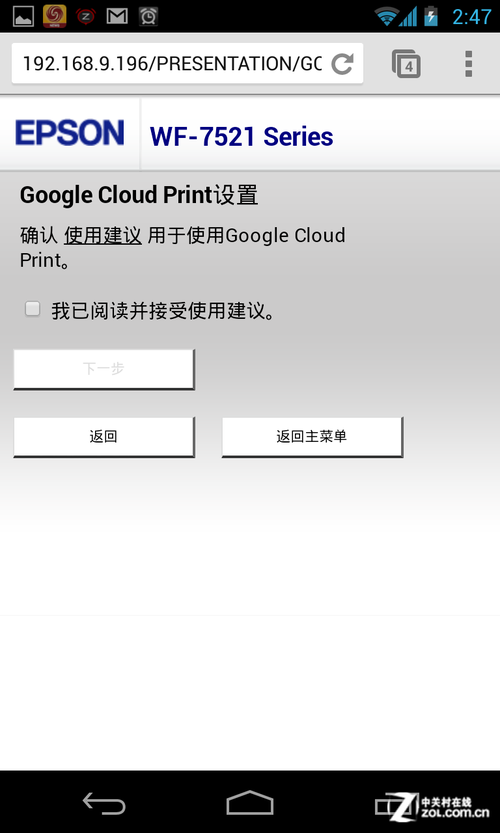Click the EPSON logo
The width and height of the screenshot is (500, 833).
(70, 133)
